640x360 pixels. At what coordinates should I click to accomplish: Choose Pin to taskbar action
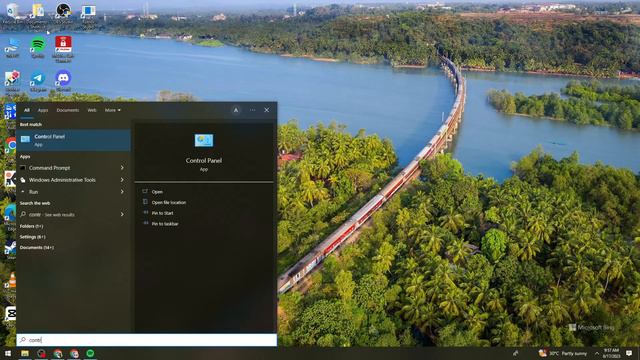pyautogui.click(x=165, y=224)
